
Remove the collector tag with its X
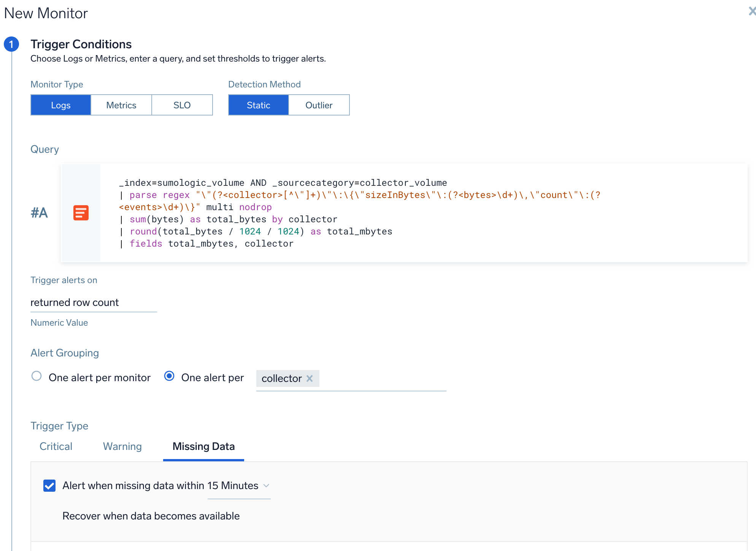[x=310, y=378]
